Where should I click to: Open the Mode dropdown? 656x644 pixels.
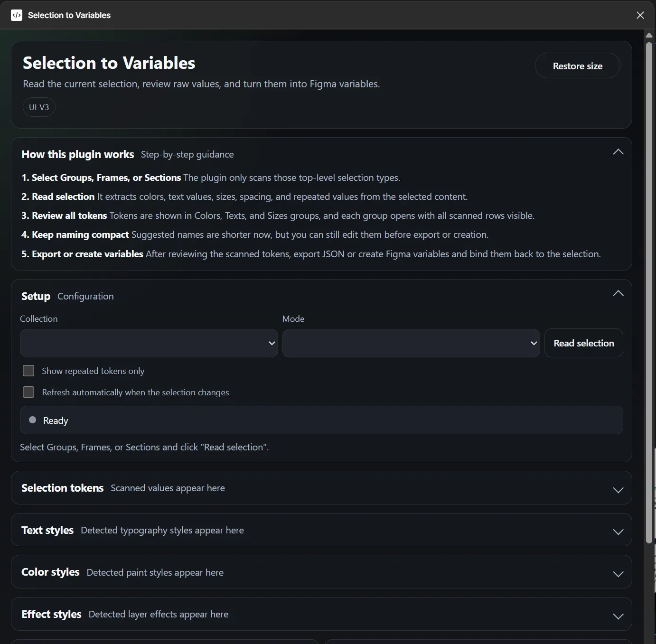click(411, 343)
